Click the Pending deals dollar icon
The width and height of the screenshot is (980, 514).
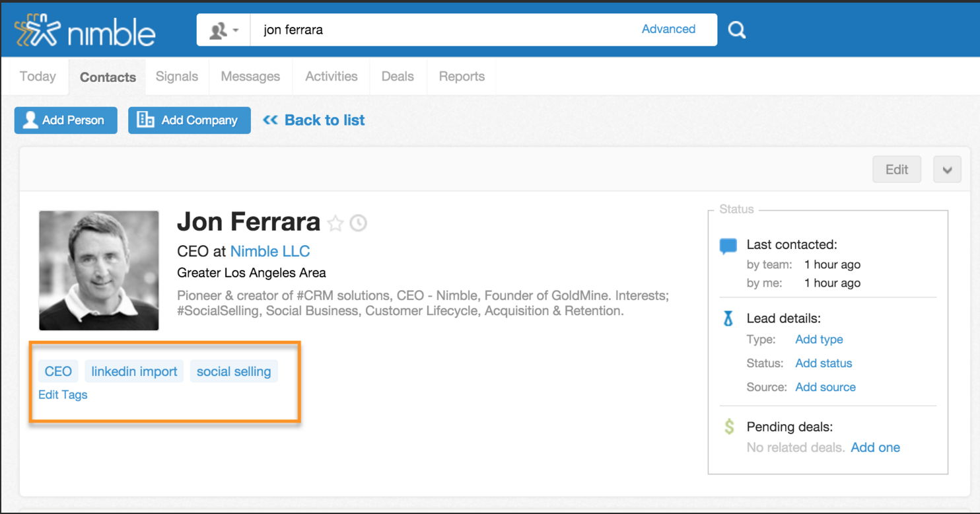click(729, 427)
